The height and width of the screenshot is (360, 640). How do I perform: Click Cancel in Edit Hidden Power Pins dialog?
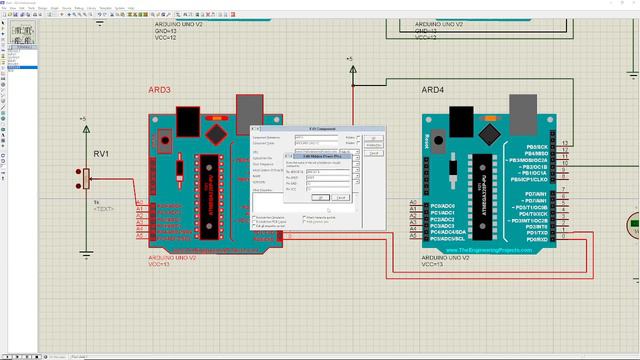click(x=341, y=198)
